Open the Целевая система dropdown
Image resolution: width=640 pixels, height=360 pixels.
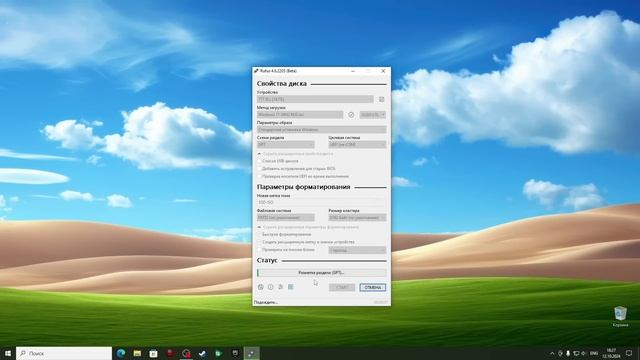coord(358,144)
